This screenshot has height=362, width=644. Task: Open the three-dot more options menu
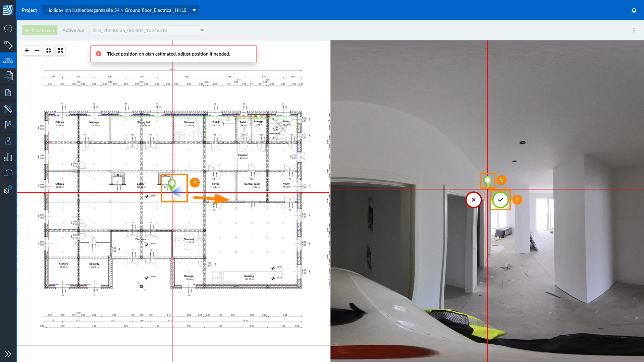(634, 30)
